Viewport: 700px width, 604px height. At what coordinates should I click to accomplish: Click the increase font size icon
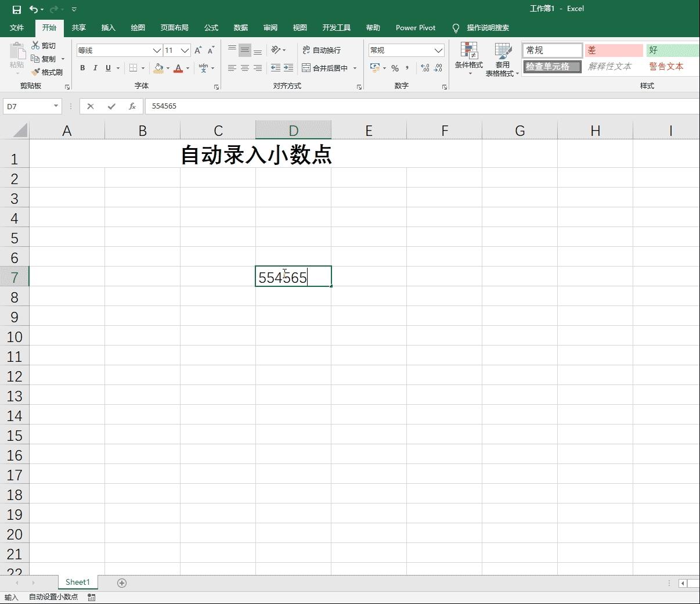(x=198, y=51)
